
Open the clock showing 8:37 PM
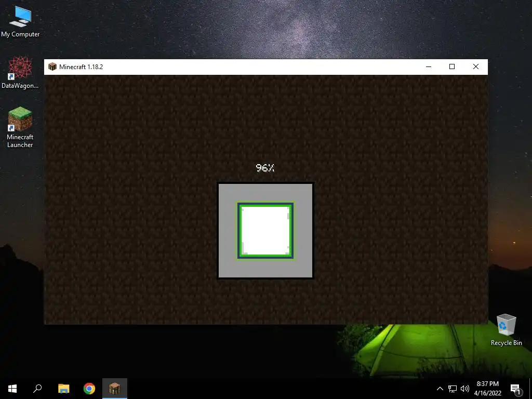[x=487, y=389]
